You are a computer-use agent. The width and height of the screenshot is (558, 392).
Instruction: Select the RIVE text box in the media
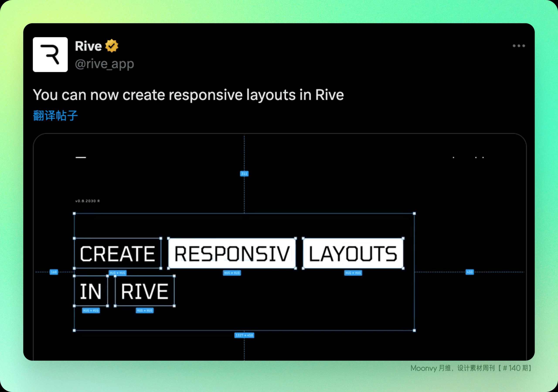145,291
